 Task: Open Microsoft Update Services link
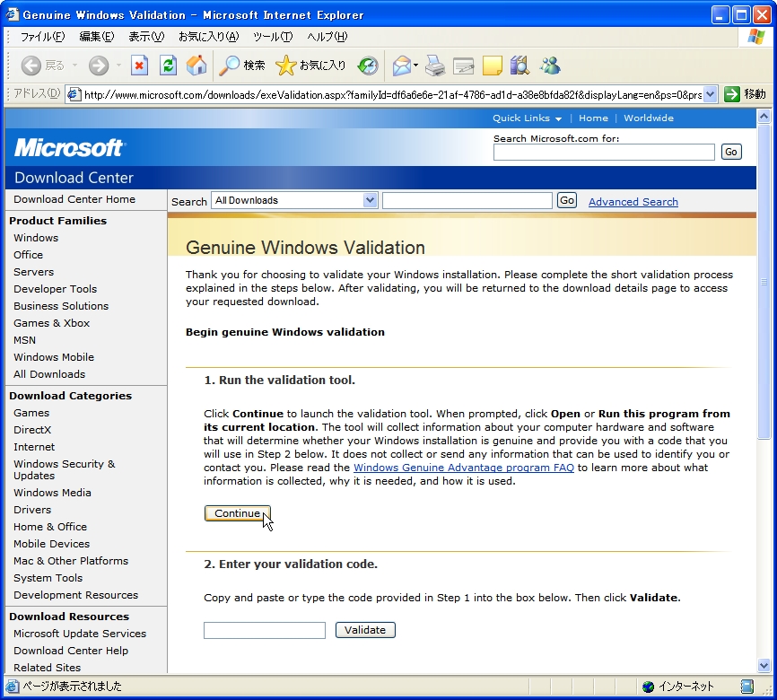[x=80, y=634]
